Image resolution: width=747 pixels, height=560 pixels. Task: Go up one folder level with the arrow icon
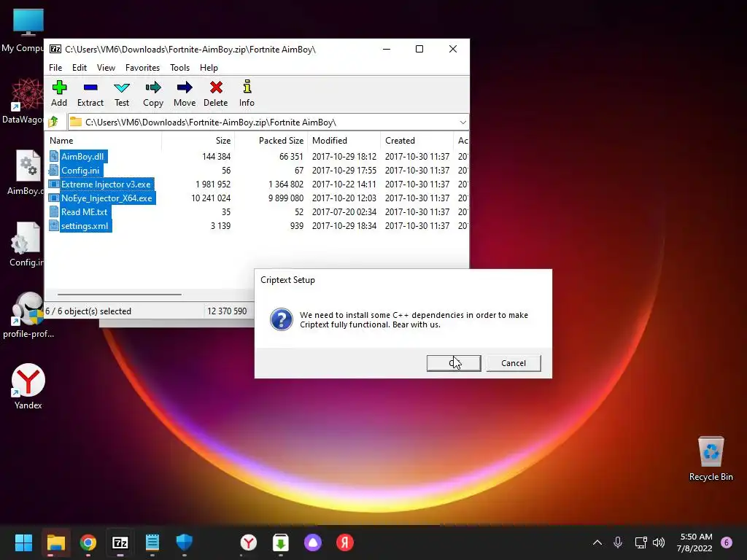tap(53, 122)
